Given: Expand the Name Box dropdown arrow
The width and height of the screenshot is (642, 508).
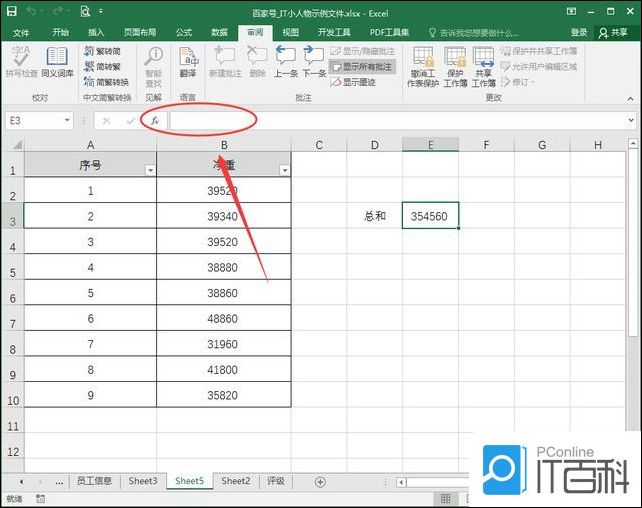Looking at the screenshot, I should click(x=67, y=120).
